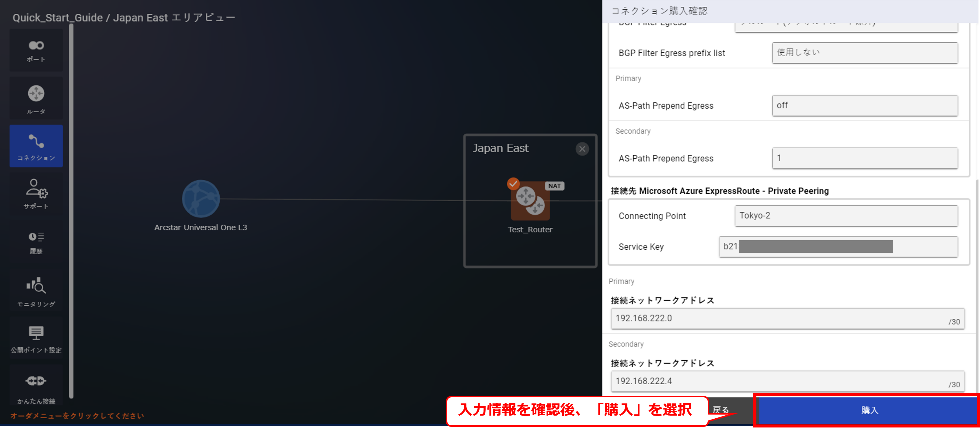Click the コネクション (Connection) sidebar icon

point(36,146)
